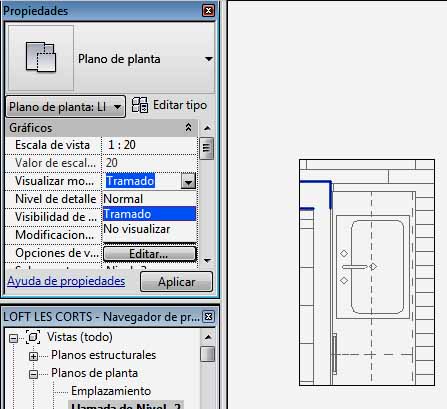447x409 pixels.
Task: Open the Plano de planta type selector dropdown
Action: (208, 59)
